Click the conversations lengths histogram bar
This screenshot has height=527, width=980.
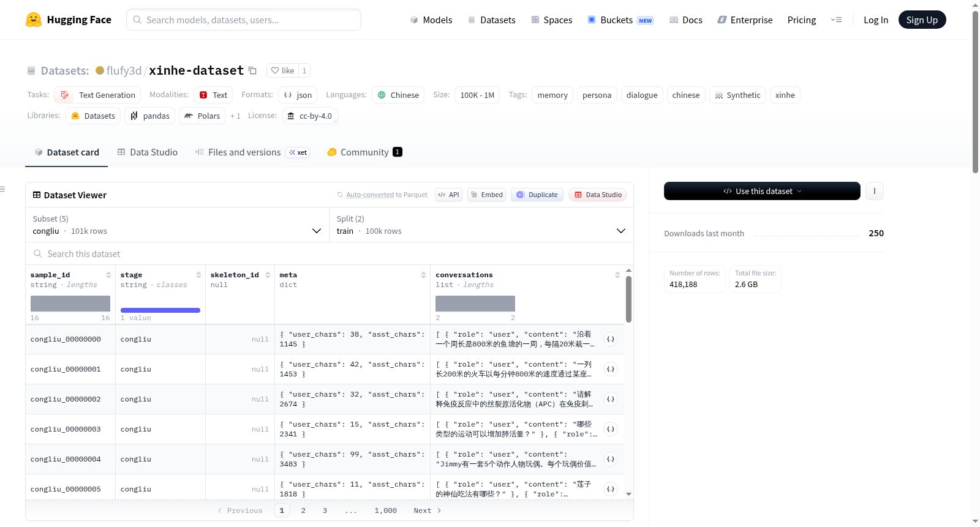click(x=475, y=304)
